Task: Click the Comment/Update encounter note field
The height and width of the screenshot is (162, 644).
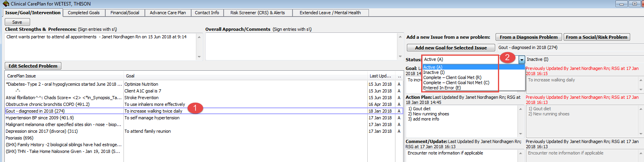Action: click(x=462, y=156)
